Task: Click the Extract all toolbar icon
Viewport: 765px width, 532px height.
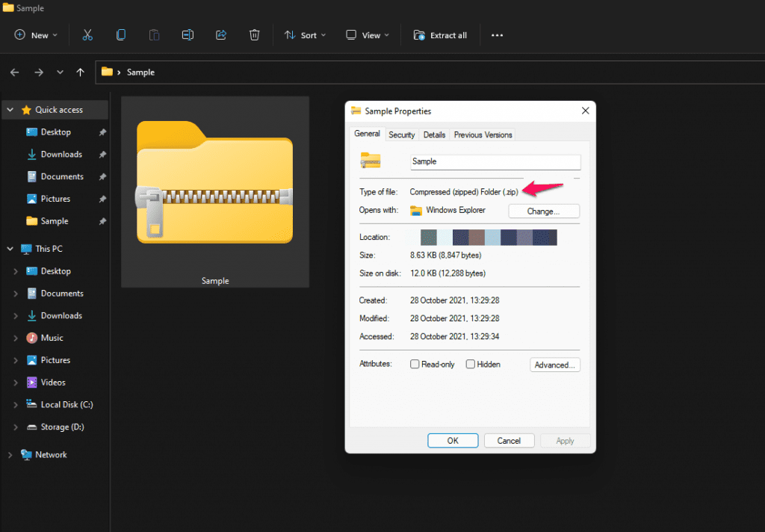Action: [x=441, y=35]
